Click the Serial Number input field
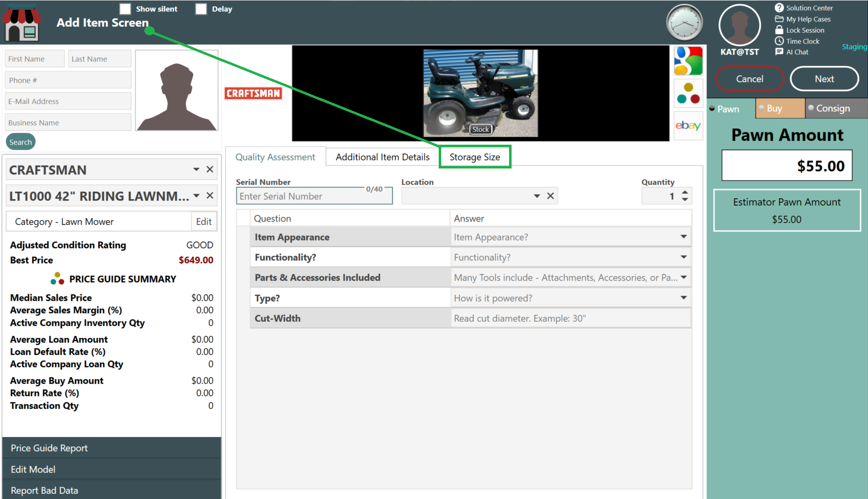This screenshot has width=868, height=499. (x=314, y=196)
